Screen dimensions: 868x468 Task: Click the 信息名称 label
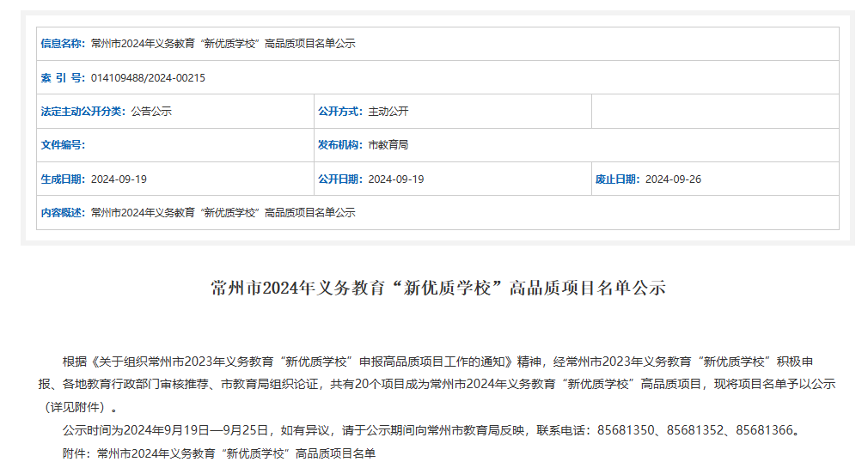pyautogui.click(x=63, y=44)
